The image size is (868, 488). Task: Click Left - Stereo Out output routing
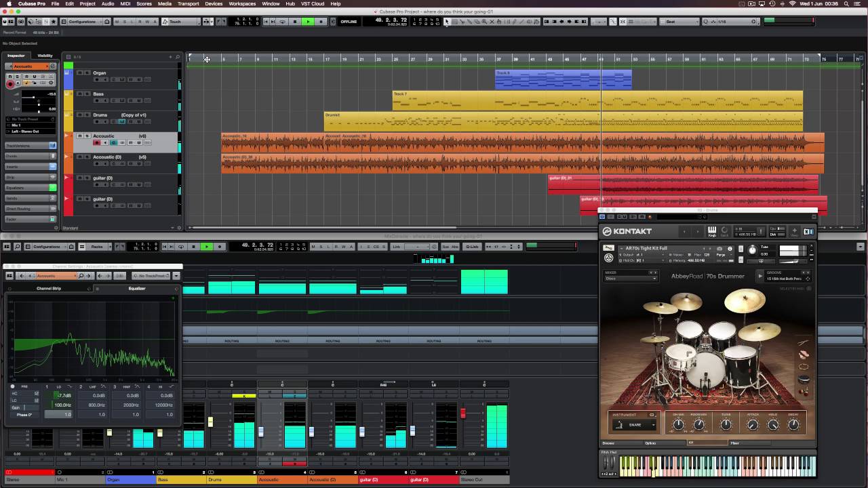pos(31,131)
